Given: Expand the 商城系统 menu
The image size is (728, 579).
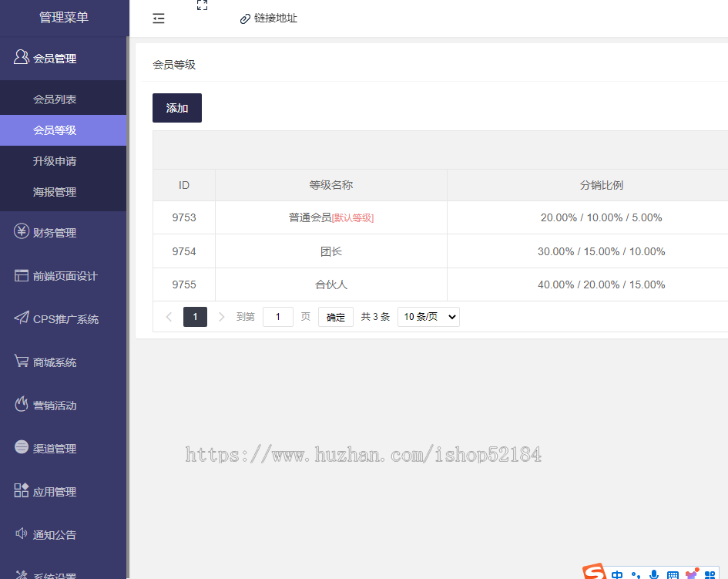Looking at the screenshot, I should pos(63,362).
